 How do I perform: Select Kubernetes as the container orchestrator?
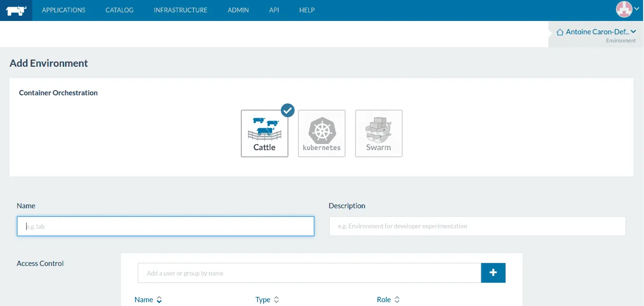(x=321, y=133)
